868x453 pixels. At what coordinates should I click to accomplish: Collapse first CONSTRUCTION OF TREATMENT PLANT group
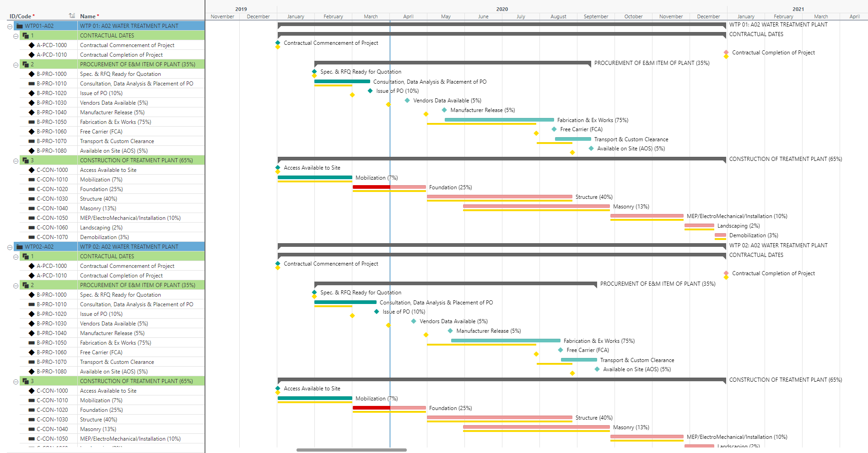16,161
